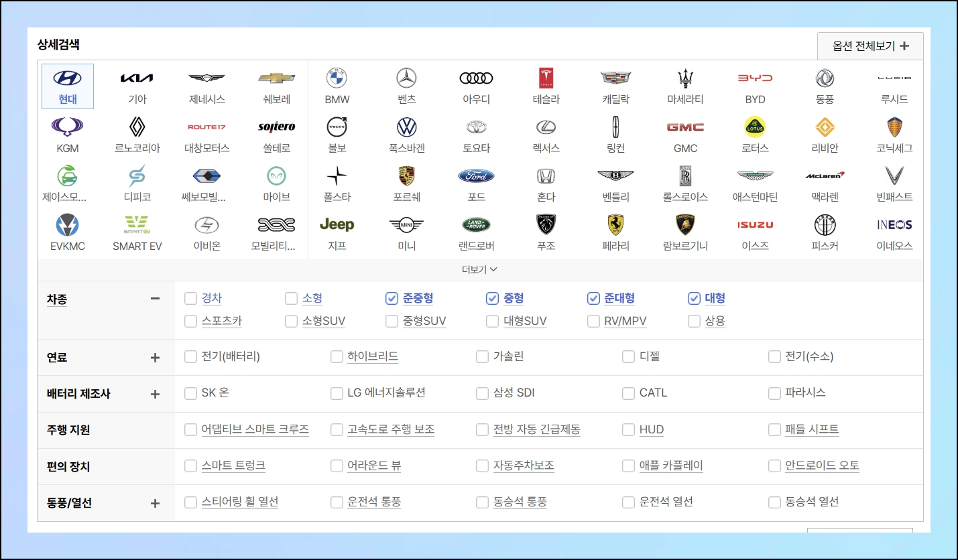Viewport: 958px width, 560px height.
Task: Choose the Jeep (지프) logo
Action: (x=337, y=224)
